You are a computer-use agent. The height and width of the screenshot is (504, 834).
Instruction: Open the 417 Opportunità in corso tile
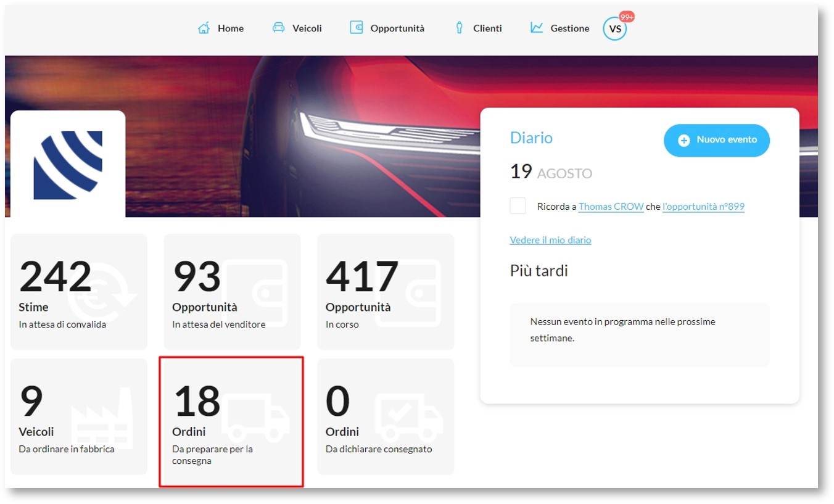(386, 292)
